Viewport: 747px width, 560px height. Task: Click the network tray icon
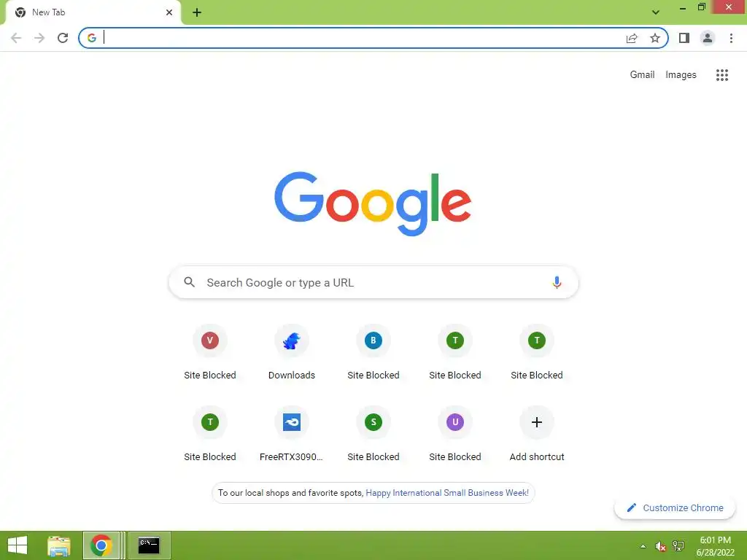[x=678, y=545]
